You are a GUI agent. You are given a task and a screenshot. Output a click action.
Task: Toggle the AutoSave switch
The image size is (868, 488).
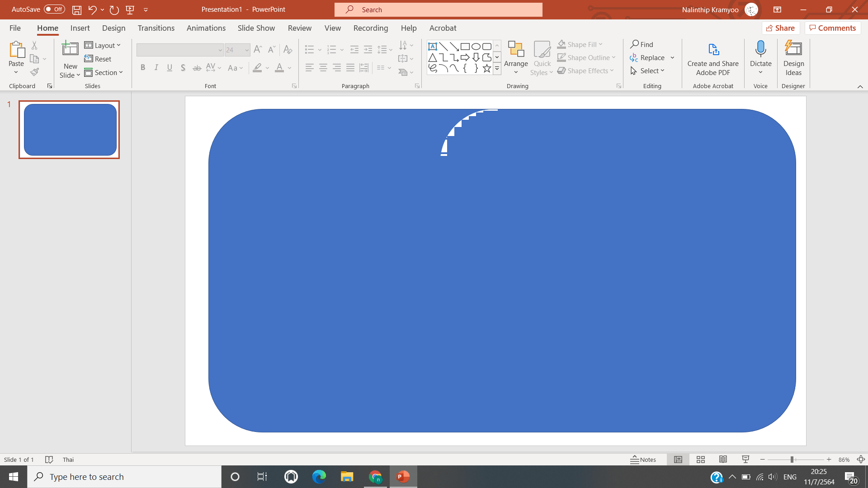pyautogui.click(x=54, y=9)
